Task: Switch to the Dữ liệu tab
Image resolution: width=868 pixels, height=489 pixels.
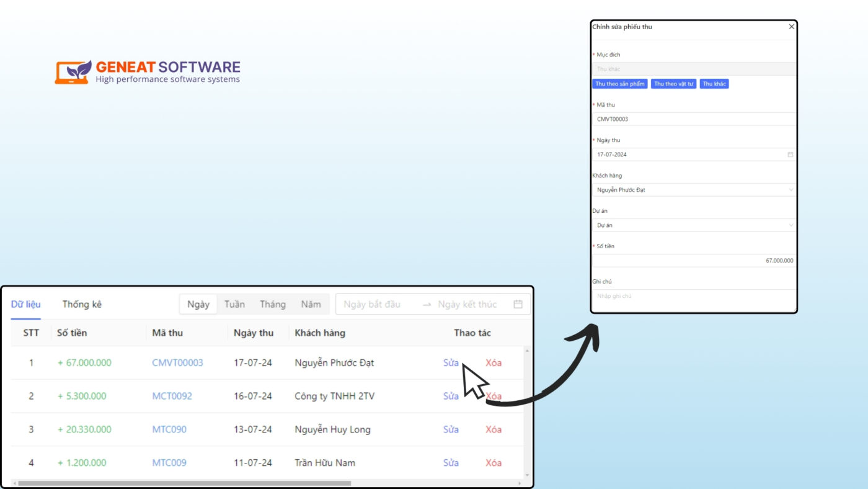Action: [x=26, y=304]
